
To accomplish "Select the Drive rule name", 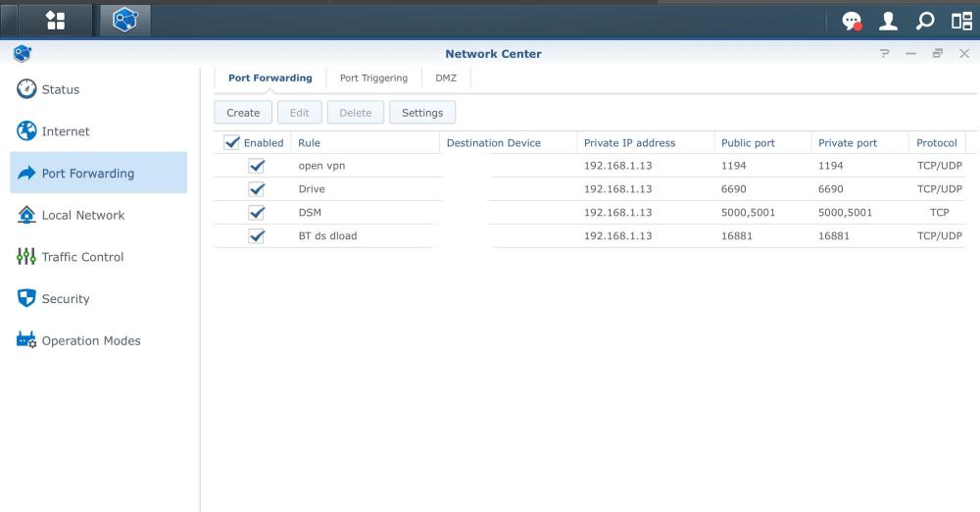I will 312,189.
